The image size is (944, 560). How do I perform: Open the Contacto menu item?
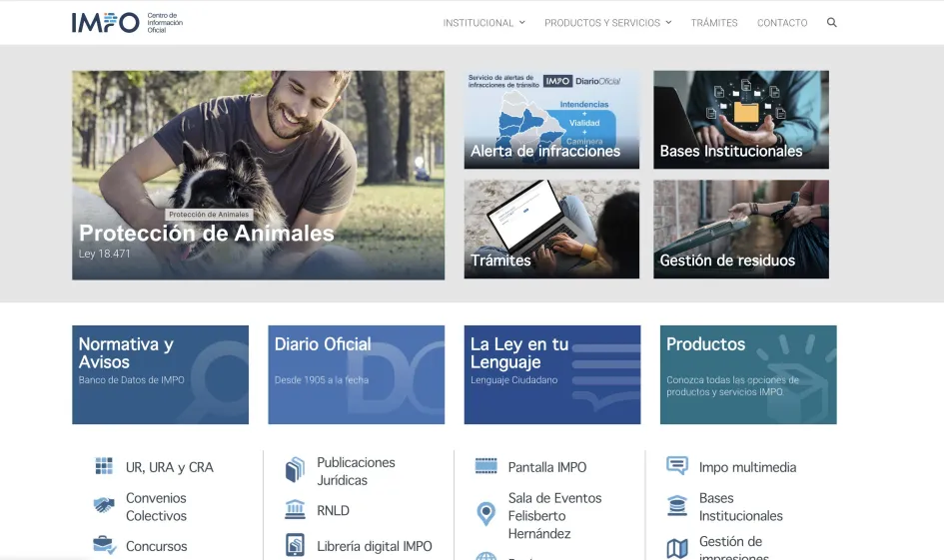point(782,23)
